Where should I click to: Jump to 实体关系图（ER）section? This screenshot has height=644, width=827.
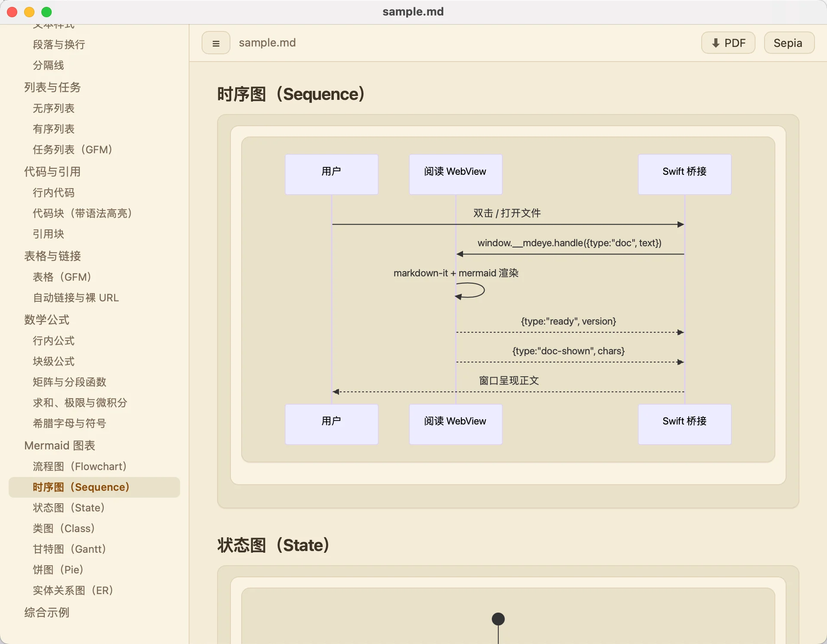73,591
